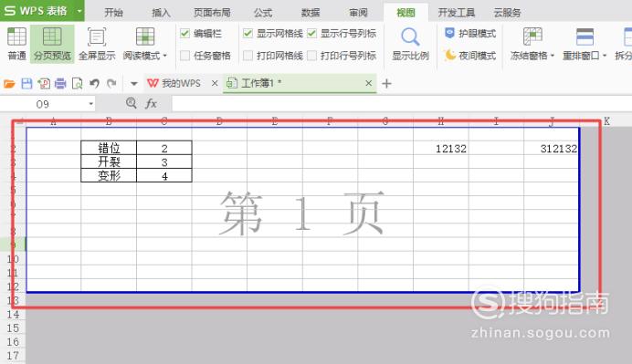Expand the 重排窗口 dropdown arrow
632x364 pixels.
(x=605, y=56)
